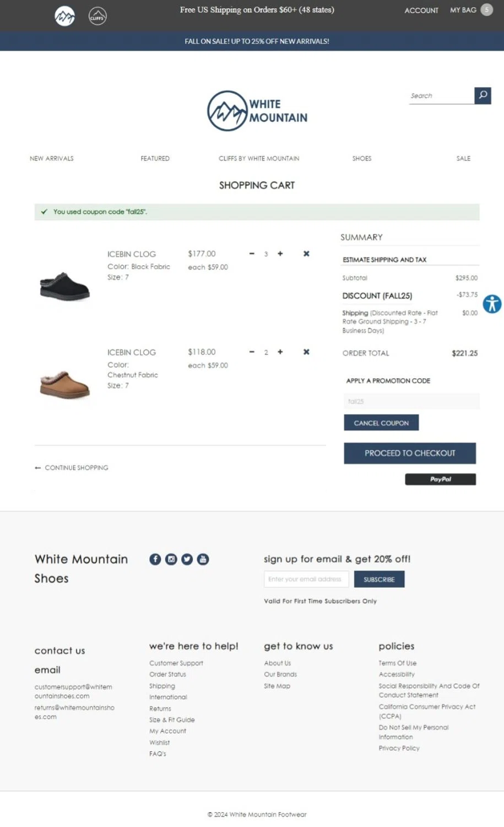The image size is (504, 827).
Task: Open the Sale menu item
Action: (x=463, y=158)
